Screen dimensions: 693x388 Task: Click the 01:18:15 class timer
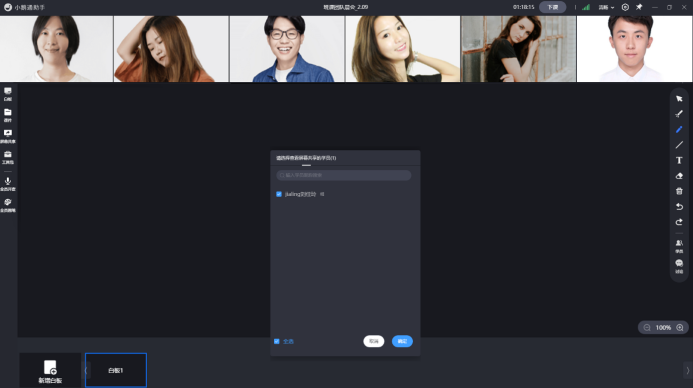pyautogui.click(x=524, y=7)
